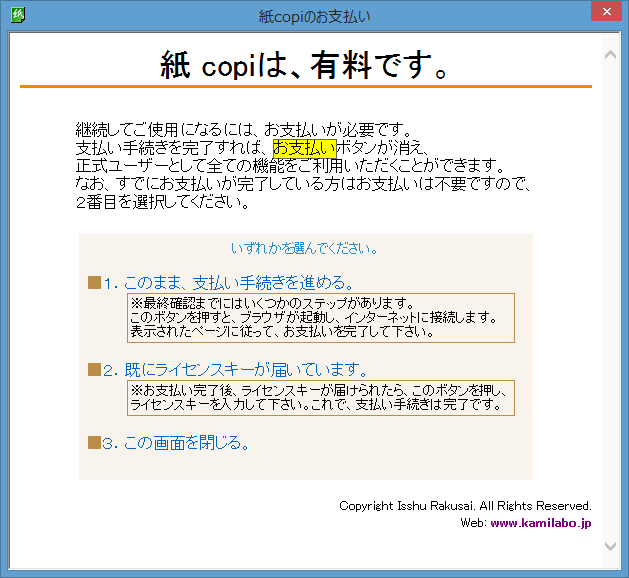Click the 紙copi app icon in title bar
Viewport: 629px width, 578px height.
pos(16,15)
